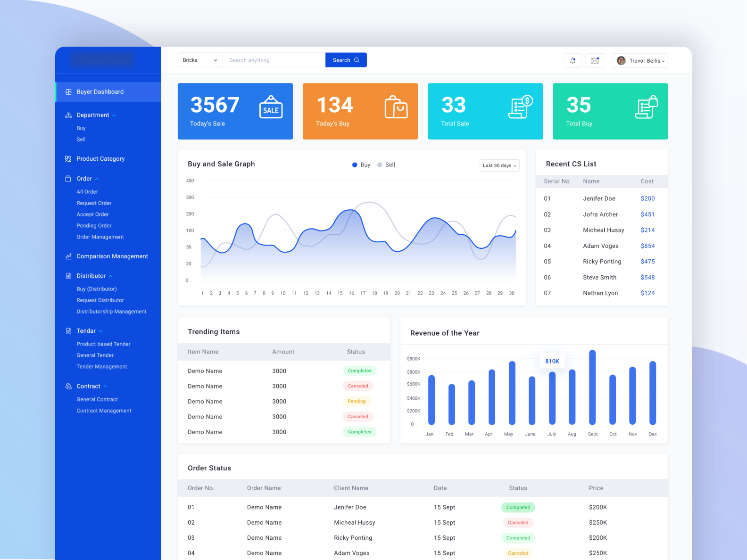Click the 810K tooltip on revenue chart
This screenshot has height=560, width=747.
(x=552, y=362)
